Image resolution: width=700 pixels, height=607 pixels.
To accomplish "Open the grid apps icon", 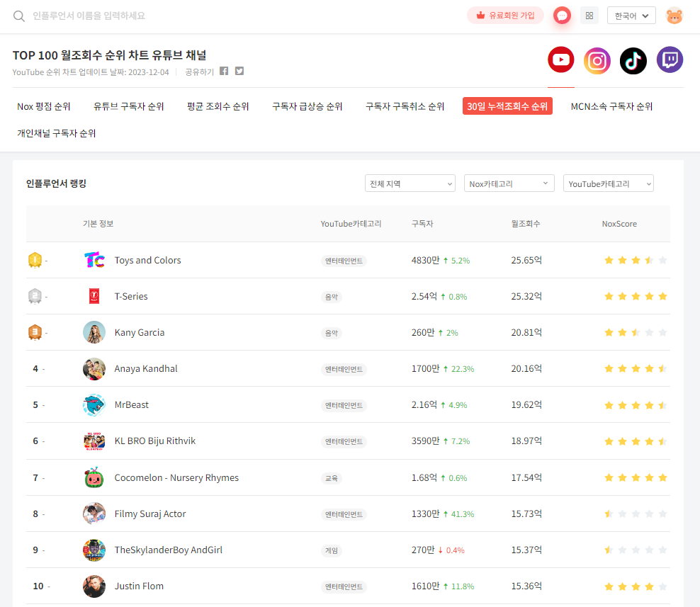I will (589, 16).
